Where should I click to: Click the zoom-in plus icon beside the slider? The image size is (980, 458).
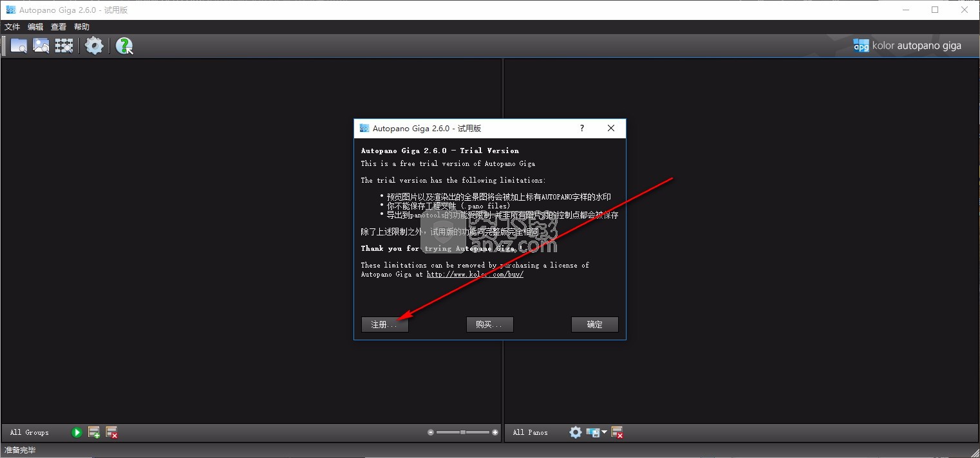click(x=495, y=432)
